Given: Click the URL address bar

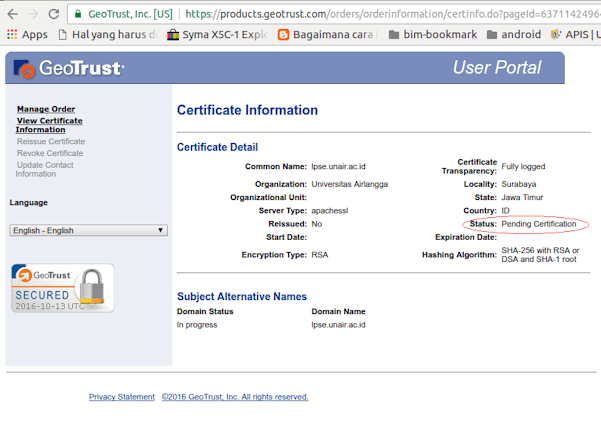Looking at the screenshot, I should point(380,15).
